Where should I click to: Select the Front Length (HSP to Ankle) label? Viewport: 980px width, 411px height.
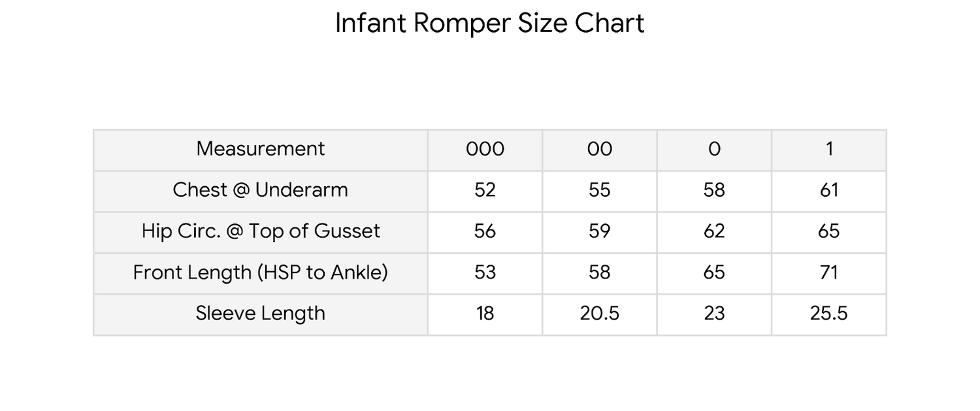pyautogui.click(x=260, y=272)
